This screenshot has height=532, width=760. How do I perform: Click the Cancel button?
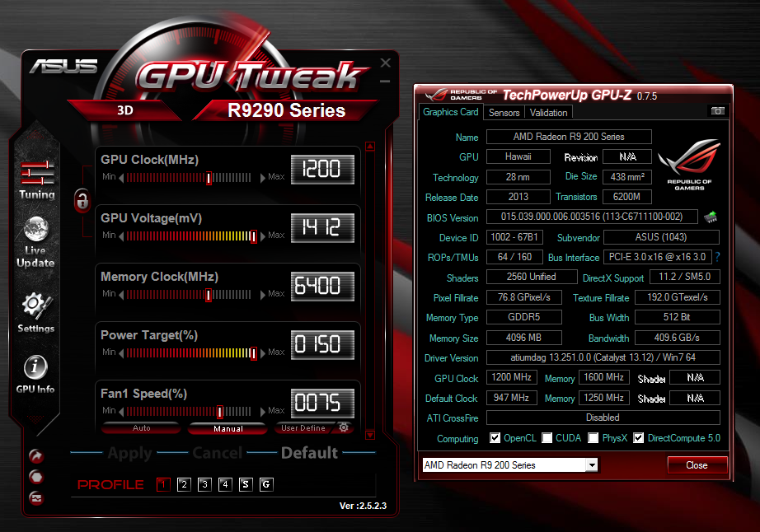(x=217, y=453)
